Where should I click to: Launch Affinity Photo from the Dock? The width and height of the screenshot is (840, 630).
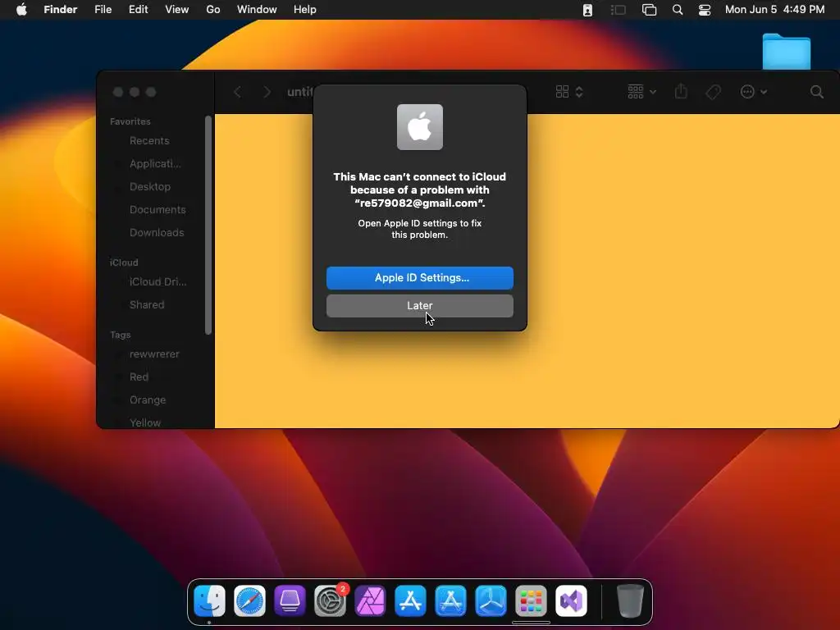tap(370, 600)
